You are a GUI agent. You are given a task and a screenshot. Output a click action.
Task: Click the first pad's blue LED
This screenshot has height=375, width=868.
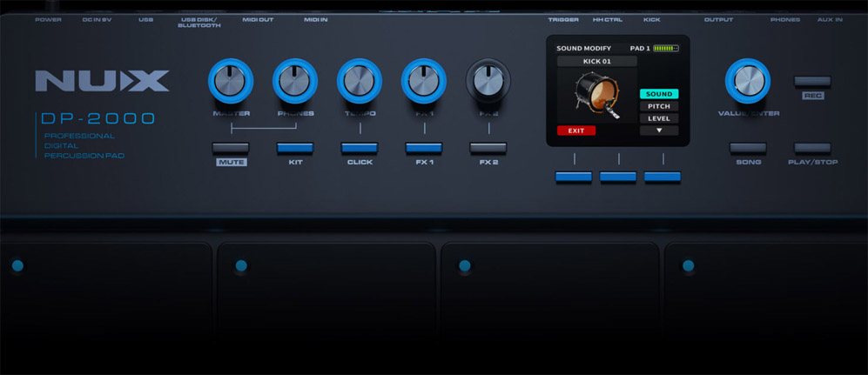point(17,265)
